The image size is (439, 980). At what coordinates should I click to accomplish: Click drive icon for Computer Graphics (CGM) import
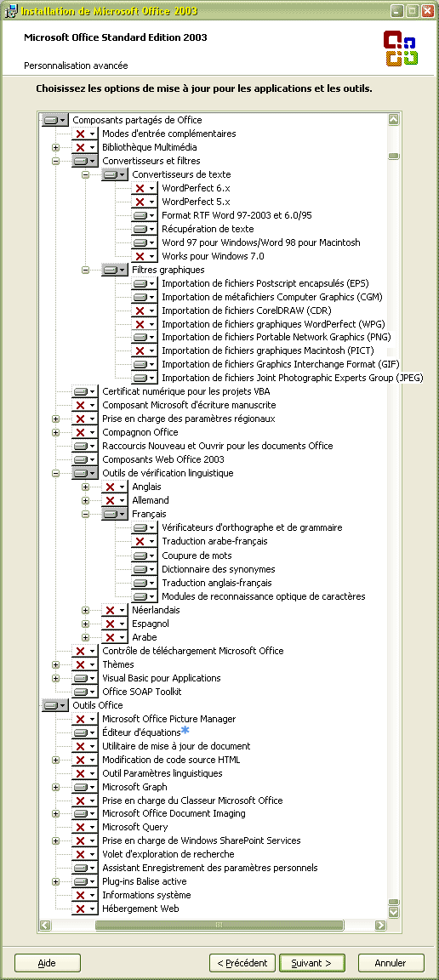click(x=140, y=297)
